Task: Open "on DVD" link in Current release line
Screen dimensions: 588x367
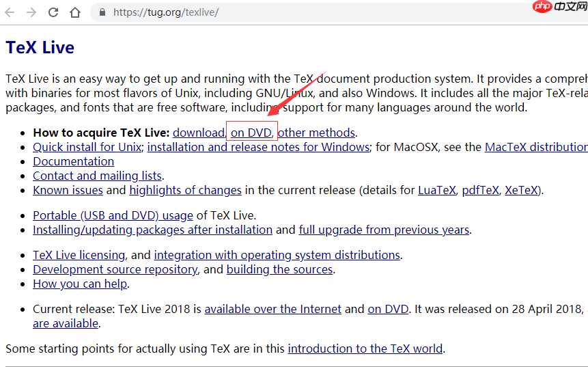Action: coord(388,309)
